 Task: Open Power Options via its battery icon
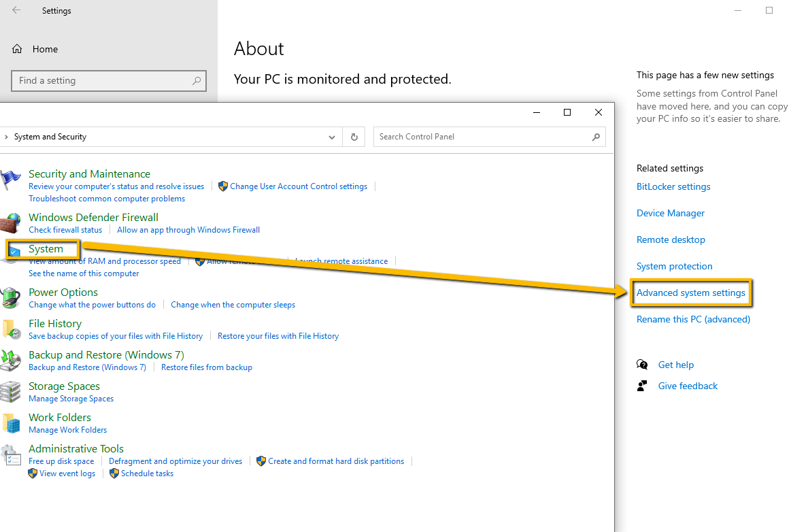[x=10, y=297]
